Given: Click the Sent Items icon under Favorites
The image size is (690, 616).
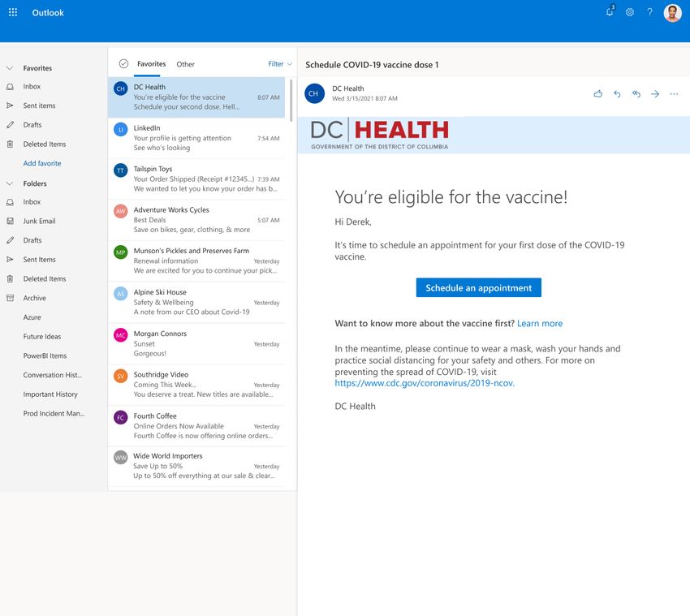Looking at the screenshot, I should (x=10, y=106).
